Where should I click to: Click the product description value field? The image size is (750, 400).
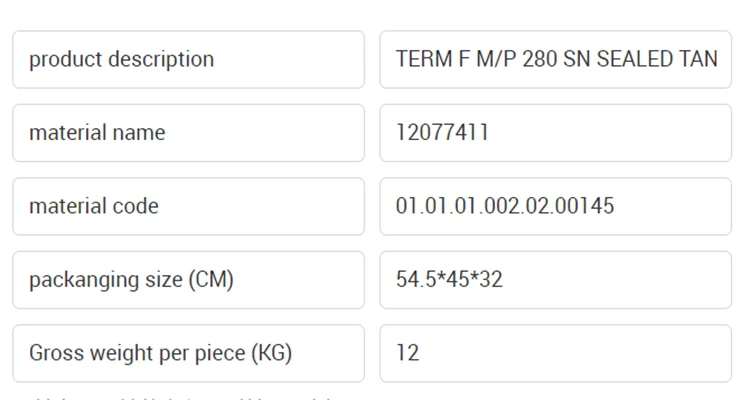555,59
